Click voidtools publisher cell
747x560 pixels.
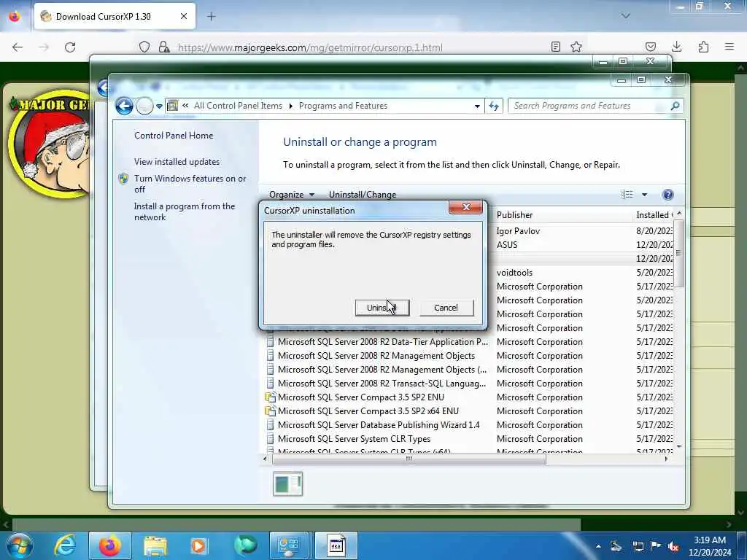(x=514, y=273)
